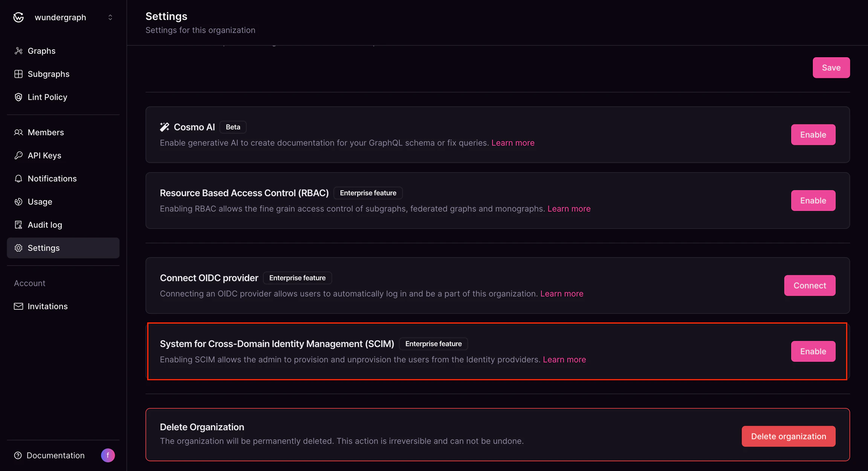The image size is (868, 471).
Task: Open Notifications via the bell icon
Action: point(18,178)
